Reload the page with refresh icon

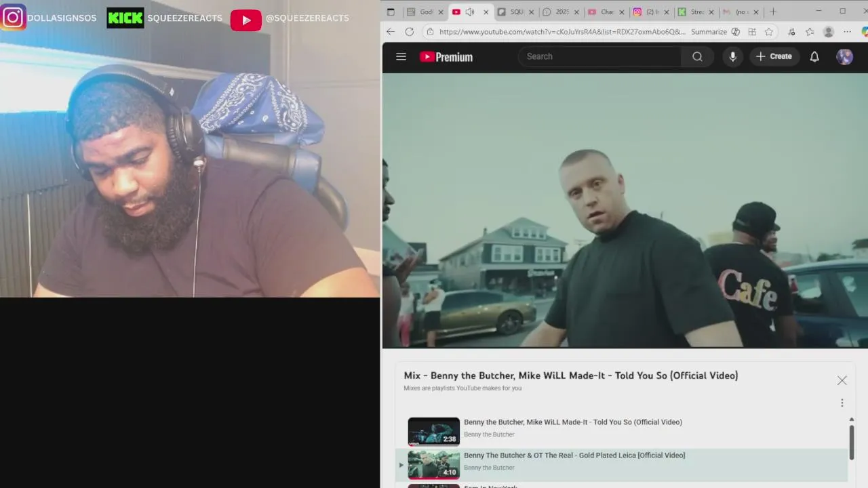[409, 32]
